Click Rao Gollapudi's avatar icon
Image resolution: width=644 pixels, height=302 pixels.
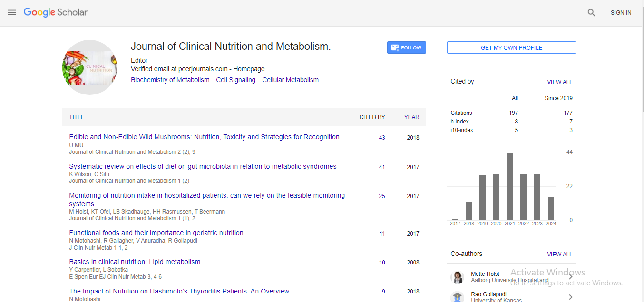[x=458, y=297]
